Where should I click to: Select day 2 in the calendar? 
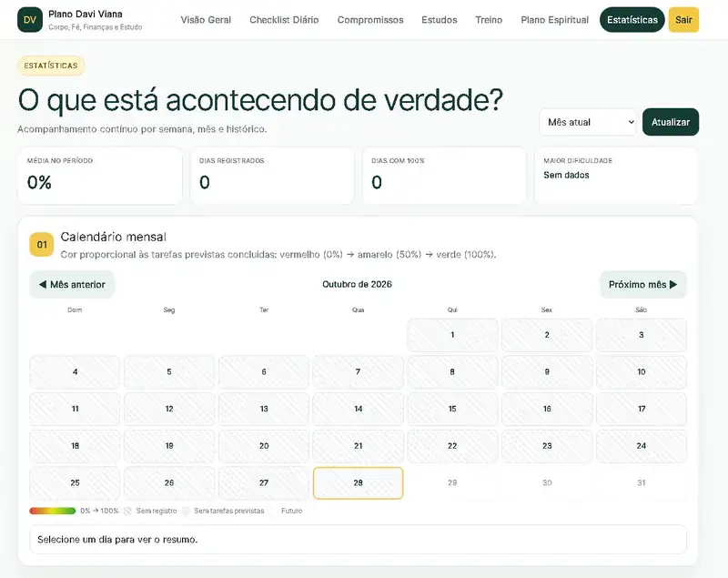(x=547, y=335)
